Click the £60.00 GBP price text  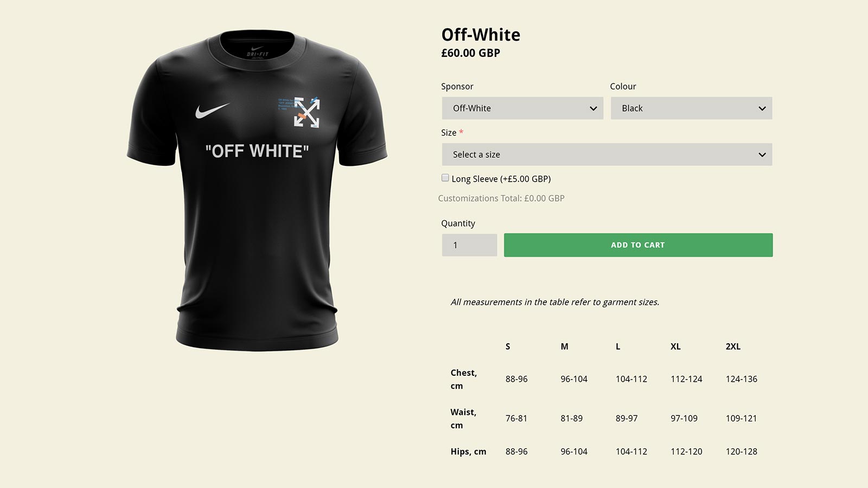point(470,53)
